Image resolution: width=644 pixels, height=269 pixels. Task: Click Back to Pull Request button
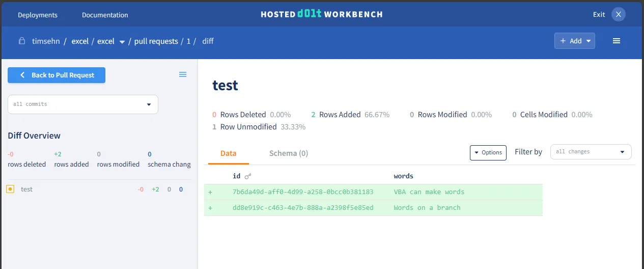coord(57,75)
